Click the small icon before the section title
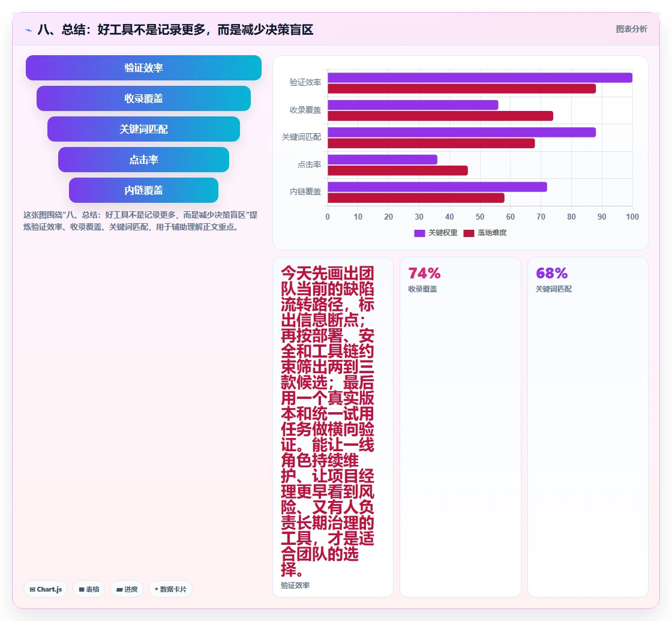 click(29, 30)
